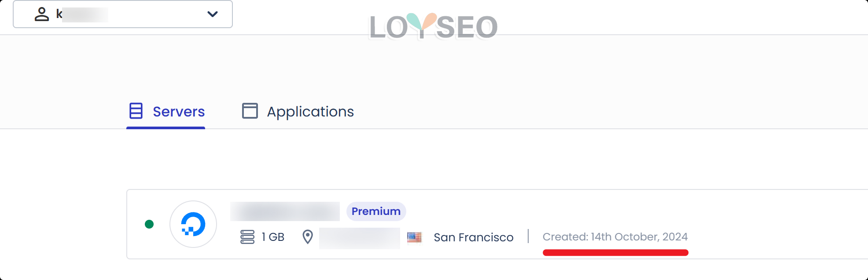Click the Premium badge

pos(376,211)
